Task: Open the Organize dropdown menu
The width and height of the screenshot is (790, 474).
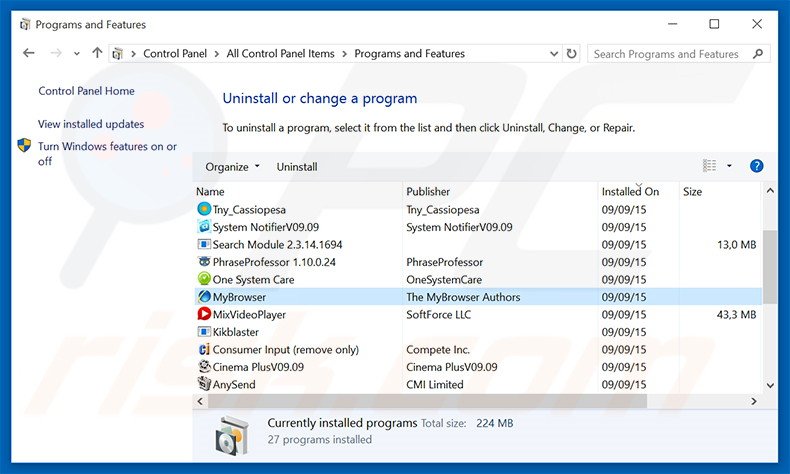Action: pyautogui.click(x=232, y=167)
